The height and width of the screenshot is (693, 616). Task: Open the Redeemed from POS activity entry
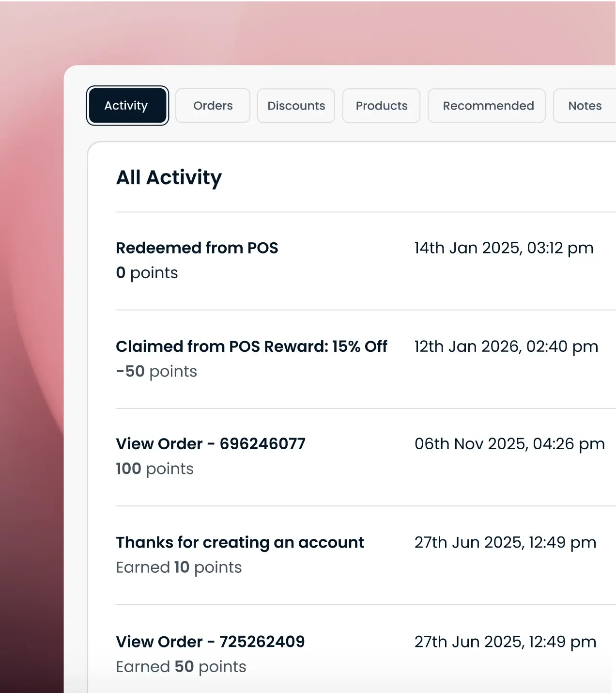(197, 248)
